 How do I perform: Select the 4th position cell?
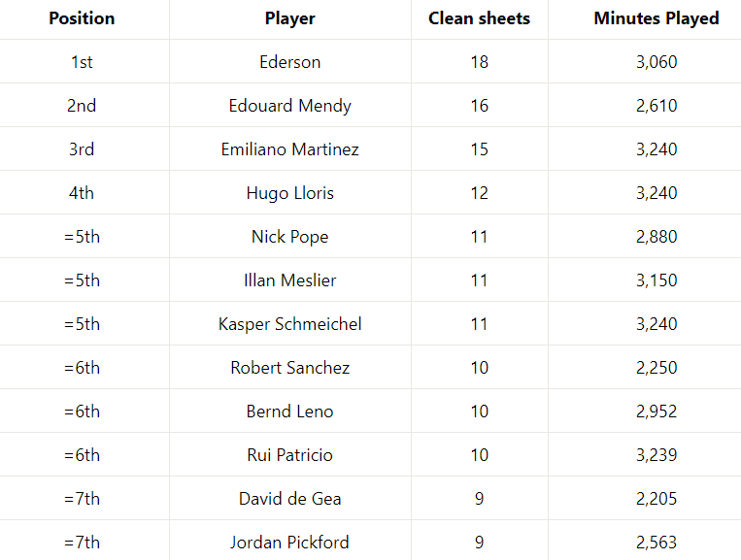tap(82, 193)
